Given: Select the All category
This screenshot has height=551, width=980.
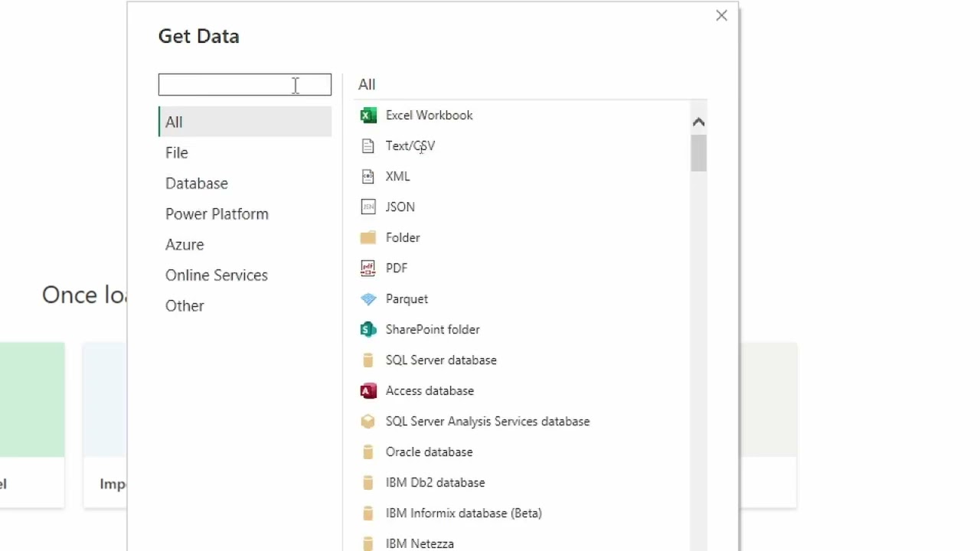Looking at the screenshot, I should [x=245, y=122].
